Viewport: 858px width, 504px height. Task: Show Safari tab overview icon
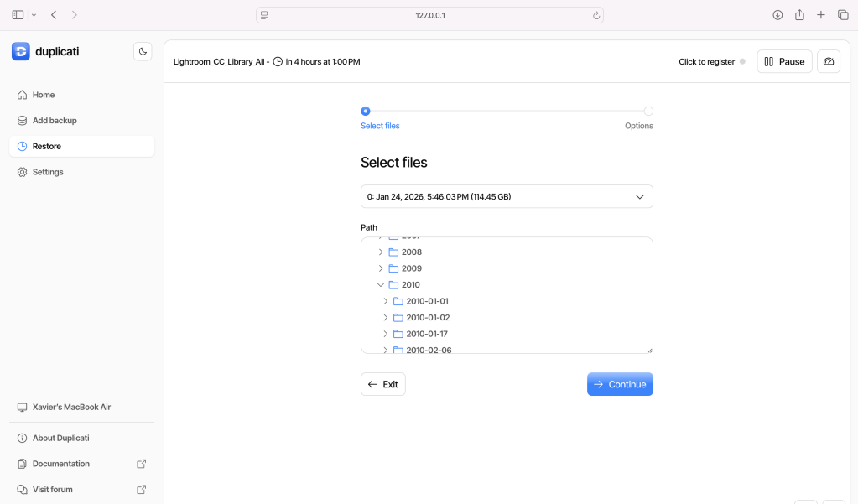tap(843, 15)
